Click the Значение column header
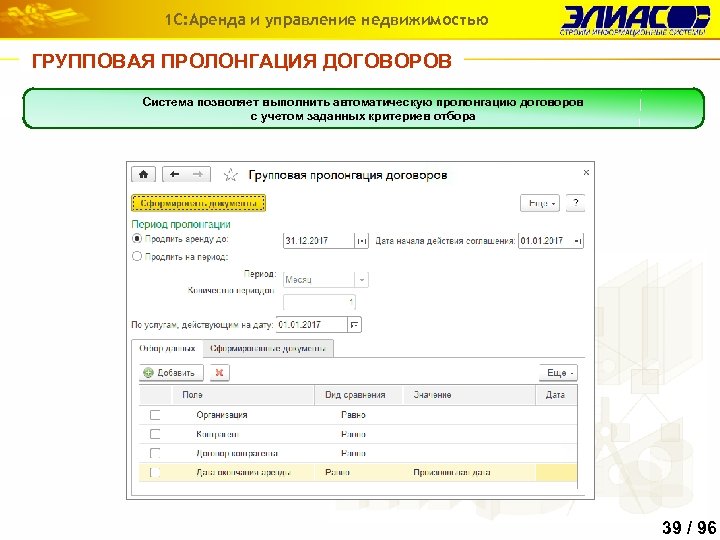 (469, 395)
